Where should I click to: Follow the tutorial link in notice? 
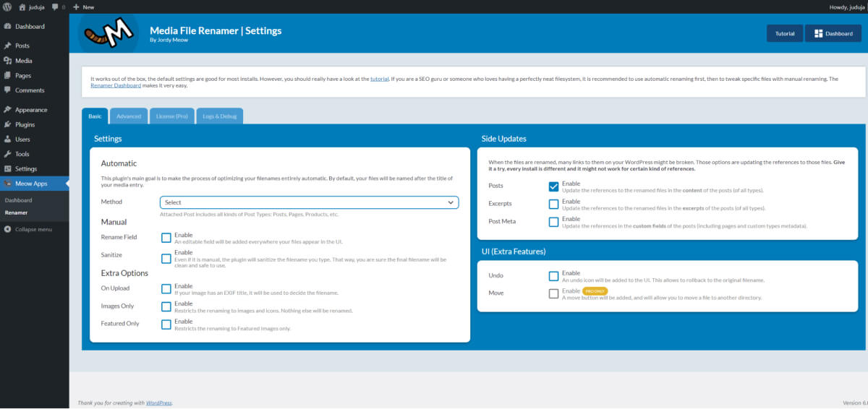pyautogui.click(x=379, y=78)
